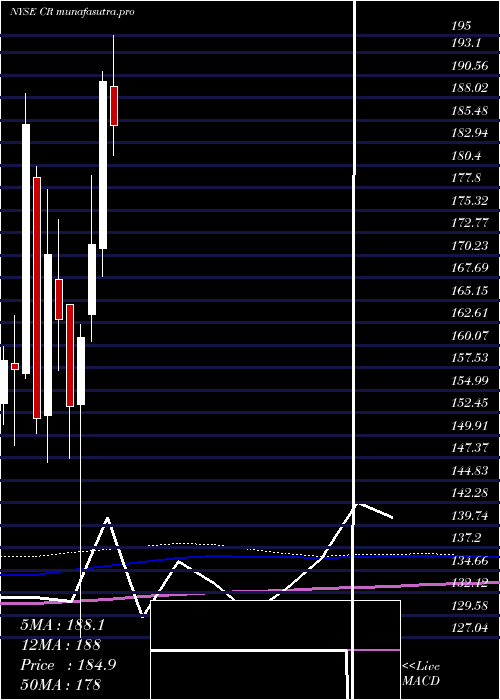Click the 157.53 price level label
Viewport: 500px width, 700px height.
pos(470,358)
